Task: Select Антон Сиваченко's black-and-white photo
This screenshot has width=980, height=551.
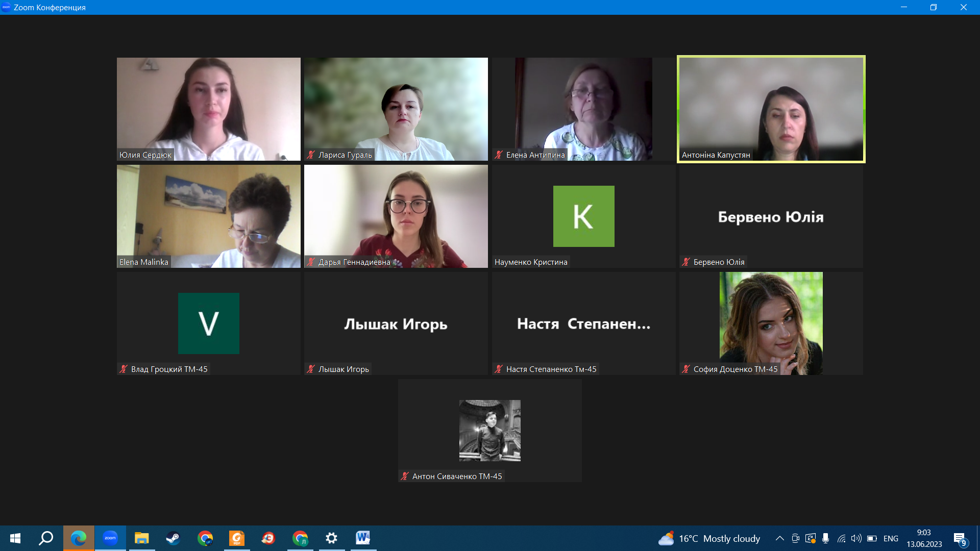Action: (489, 431)
